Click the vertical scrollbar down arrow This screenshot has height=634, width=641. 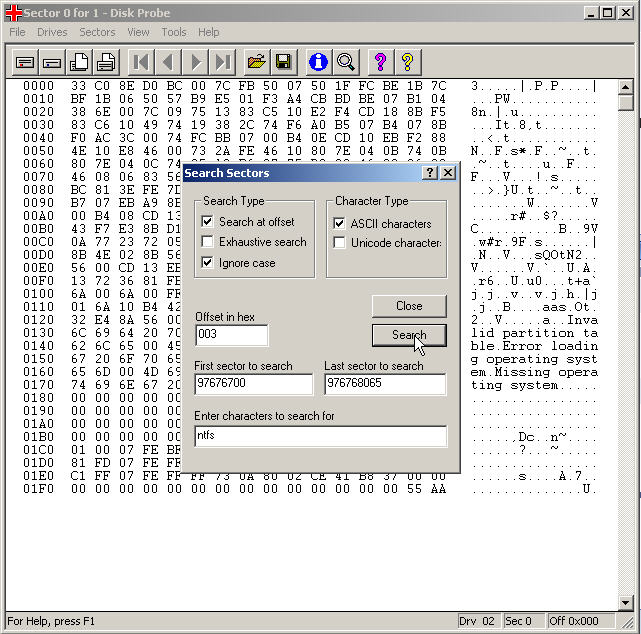[625, 603]
